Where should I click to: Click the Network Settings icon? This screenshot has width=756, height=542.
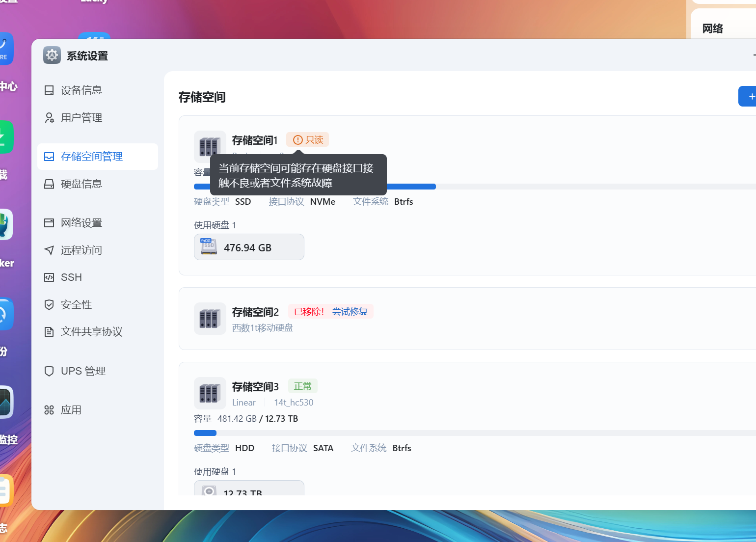coord(49,223)
